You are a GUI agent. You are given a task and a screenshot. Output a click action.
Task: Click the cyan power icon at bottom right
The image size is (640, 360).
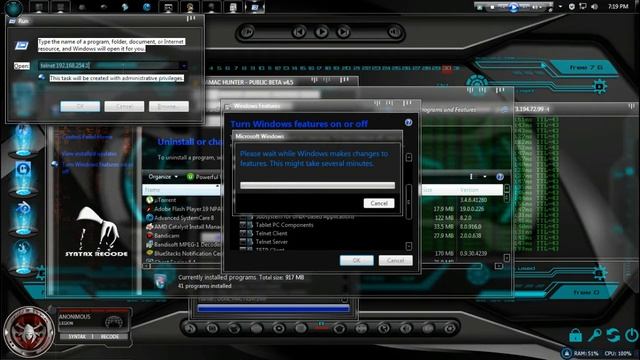[x=631, y=336]
